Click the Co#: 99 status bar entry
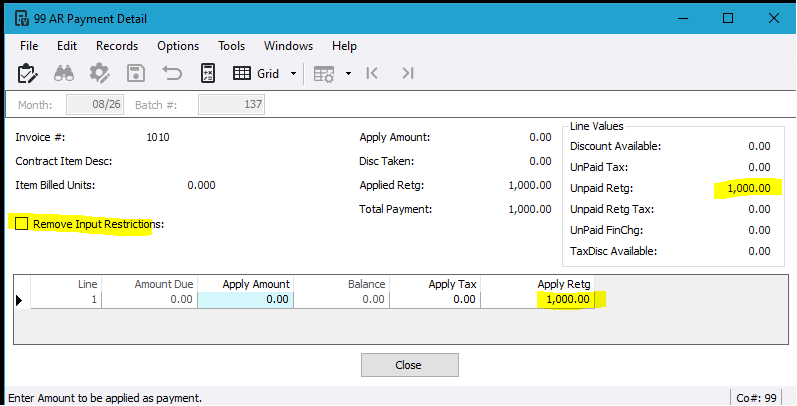 tap(756, 397)
